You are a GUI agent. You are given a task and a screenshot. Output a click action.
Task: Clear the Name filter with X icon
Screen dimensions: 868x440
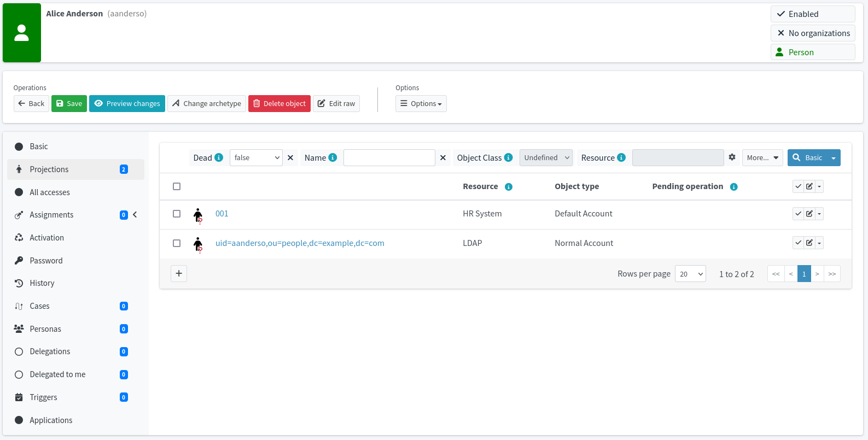(443, 158)
